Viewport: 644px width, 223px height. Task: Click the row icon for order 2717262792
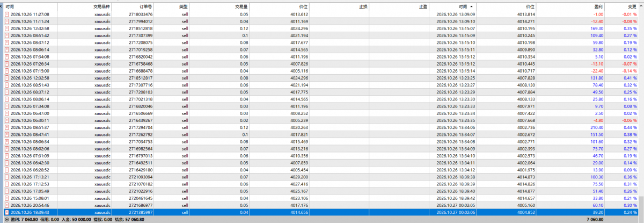tap(6, 134)
